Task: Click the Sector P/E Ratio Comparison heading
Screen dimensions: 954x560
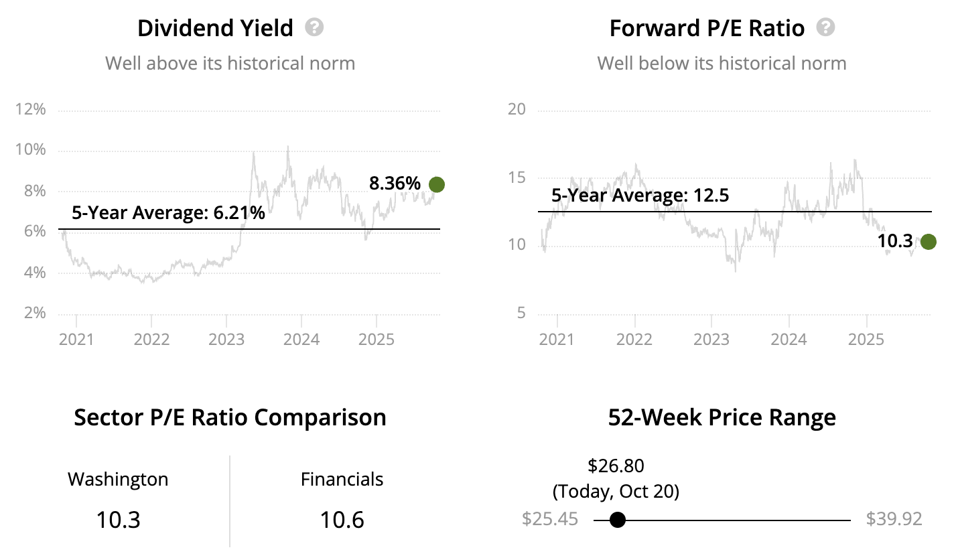Action: (230, 417)
